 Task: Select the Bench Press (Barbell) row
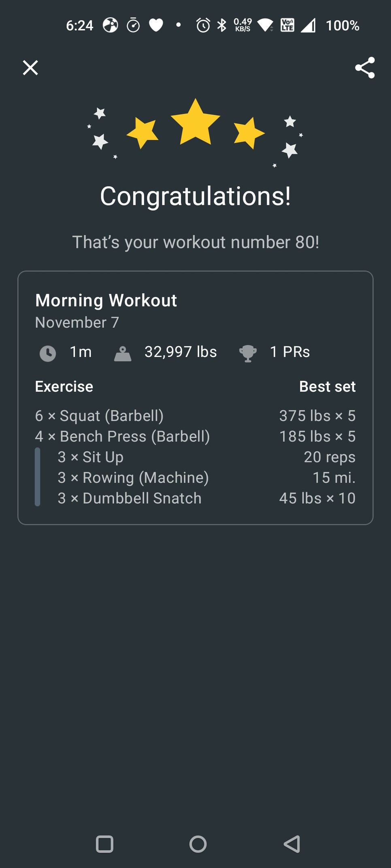[x=122, y=436]
